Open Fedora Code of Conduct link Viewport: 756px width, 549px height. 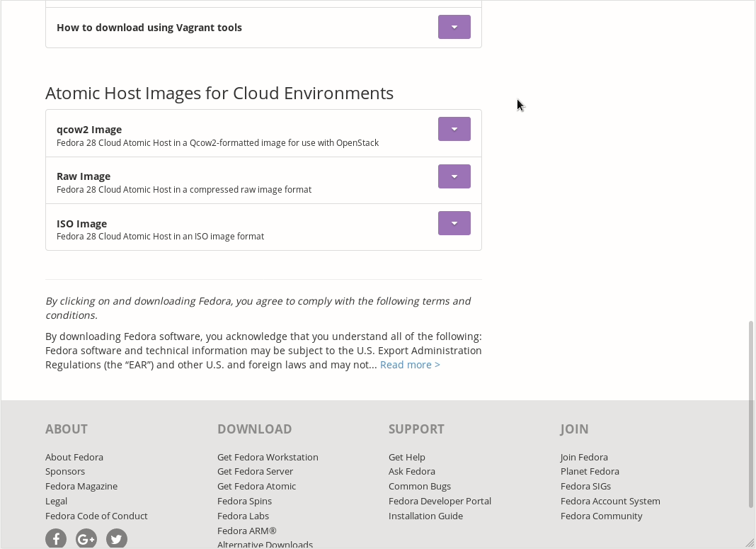[x=96, y=516]
